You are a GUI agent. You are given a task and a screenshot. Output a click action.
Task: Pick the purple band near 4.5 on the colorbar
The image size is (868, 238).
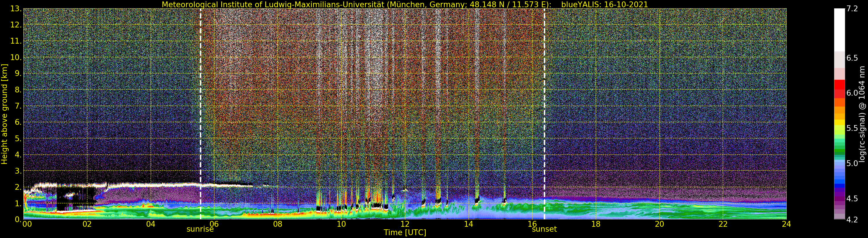point(839,197)
